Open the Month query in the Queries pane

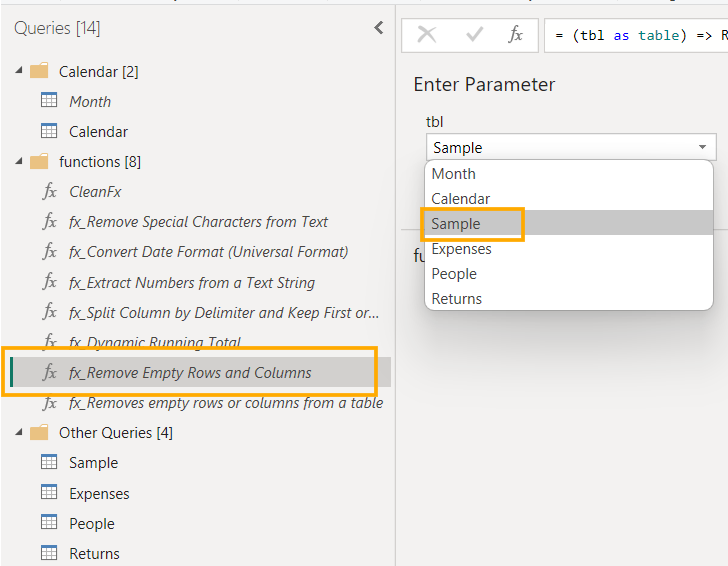(x=90, y=101)
